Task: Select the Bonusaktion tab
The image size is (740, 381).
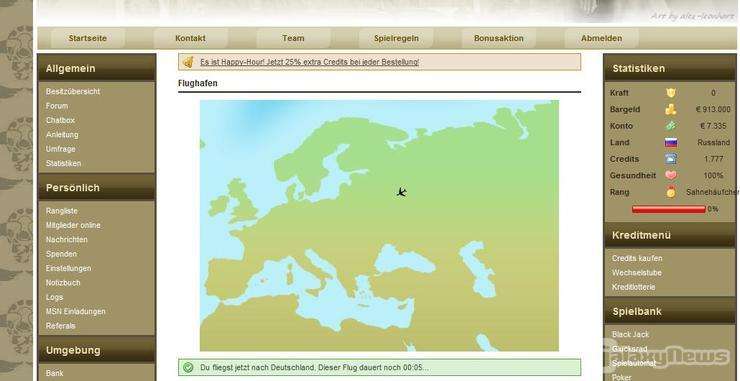Action: 498,38
